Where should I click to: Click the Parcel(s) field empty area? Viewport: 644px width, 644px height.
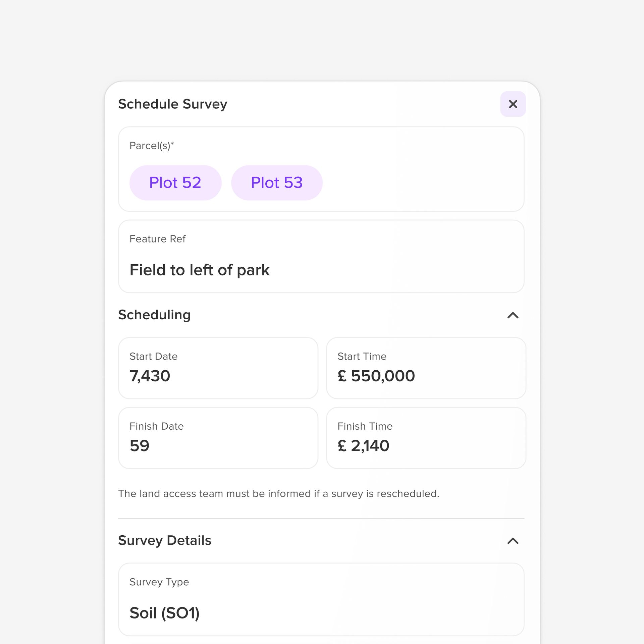point(423,183)
